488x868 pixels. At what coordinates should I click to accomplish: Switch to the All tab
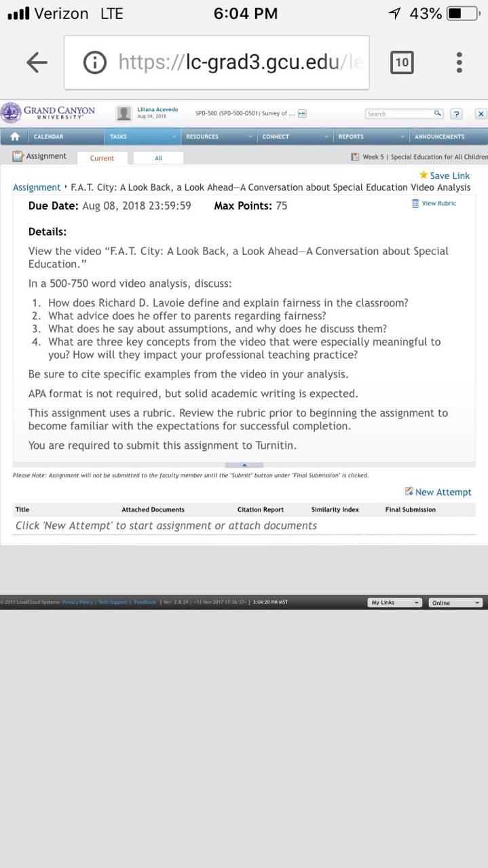158,157
